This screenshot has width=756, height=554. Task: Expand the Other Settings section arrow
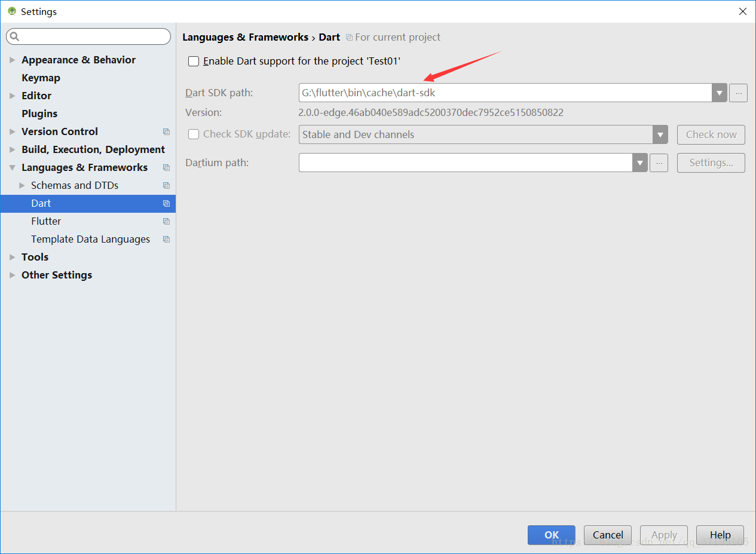coord(13,275)
